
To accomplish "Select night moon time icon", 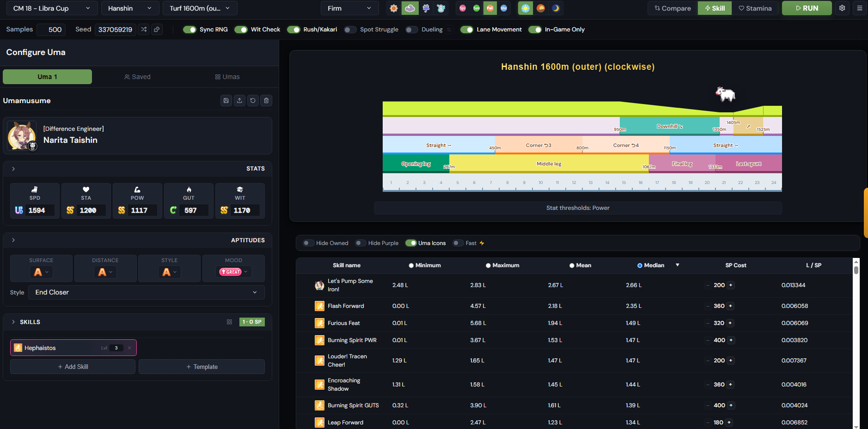I will (556, 8).
